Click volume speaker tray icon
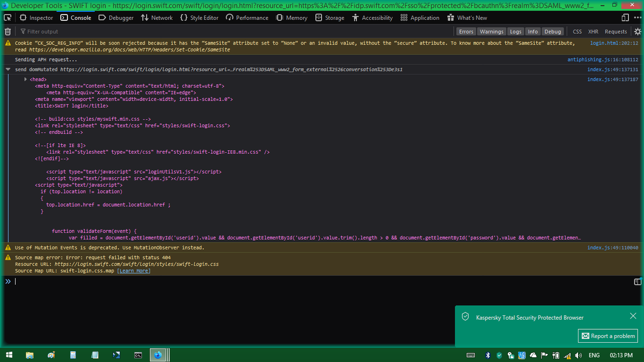Image resolution: width=644 pixels, height=362 pixels. (x=579, y=355)
